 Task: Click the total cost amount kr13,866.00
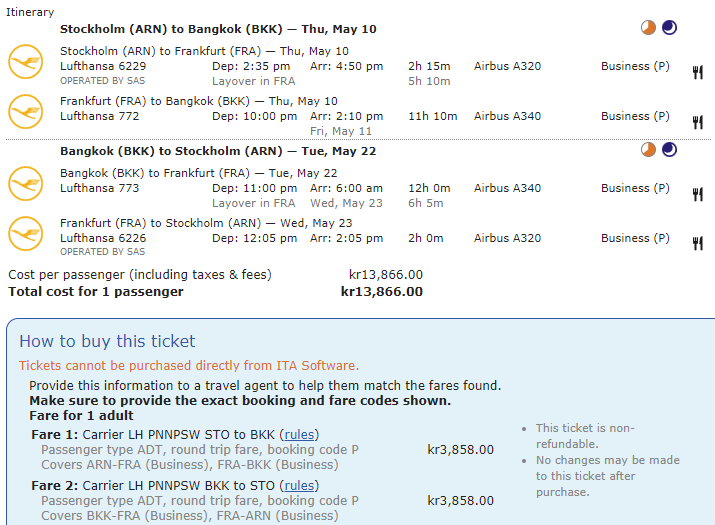click(x=382, y=292)
